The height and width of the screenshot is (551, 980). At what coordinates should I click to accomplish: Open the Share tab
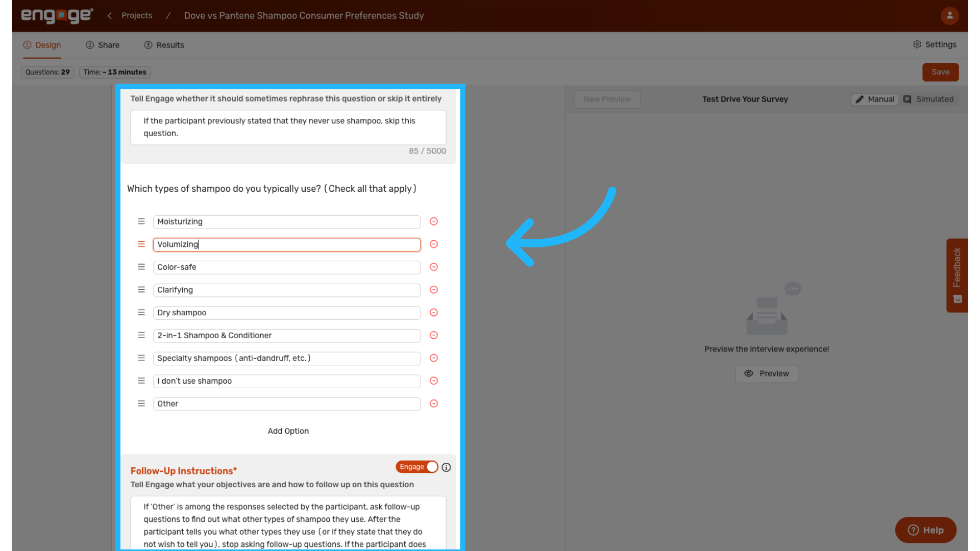pos(103,45)
